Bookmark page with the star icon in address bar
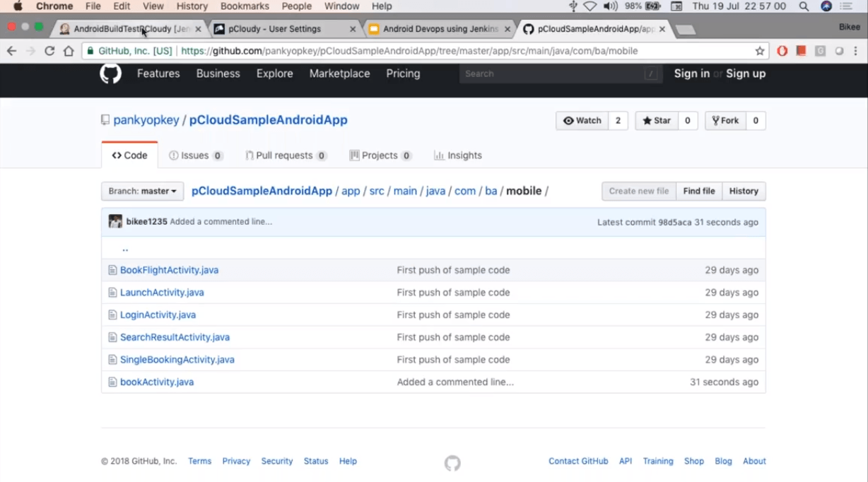This screenshot has height=482, width=868. coord(760,51)
